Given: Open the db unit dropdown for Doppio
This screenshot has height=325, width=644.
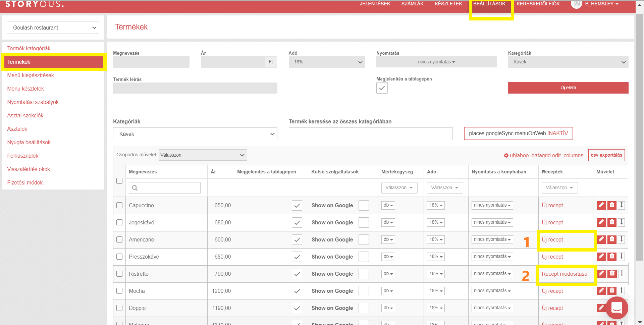Looking at the screenshot, I should click(x=388, y=308).
